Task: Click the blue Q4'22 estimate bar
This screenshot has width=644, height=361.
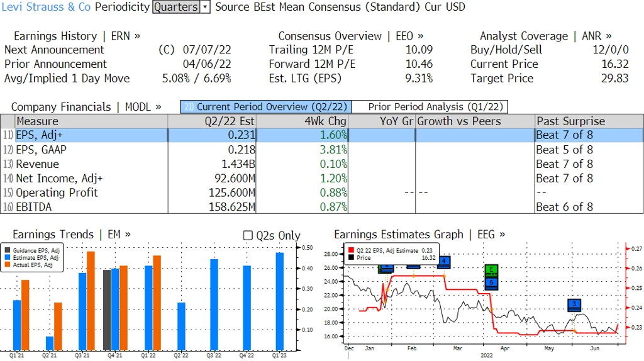Action: (247, 308)
